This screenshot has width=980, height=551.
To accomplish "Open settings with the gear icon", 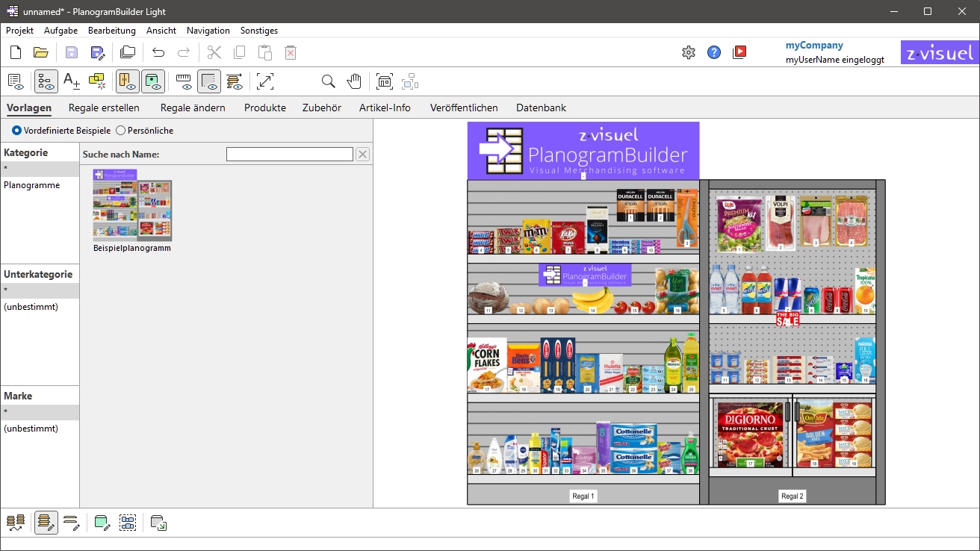I will point(689,52).
